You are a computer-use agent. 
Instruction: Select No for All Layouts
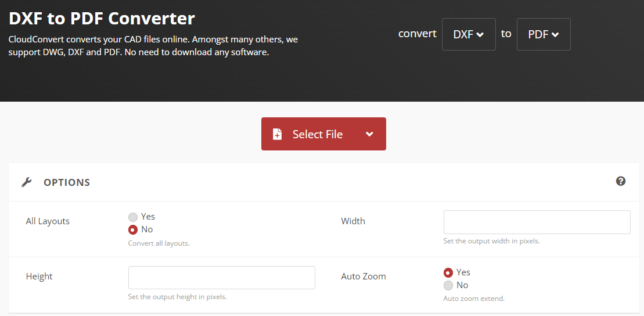tap(132, 229)
